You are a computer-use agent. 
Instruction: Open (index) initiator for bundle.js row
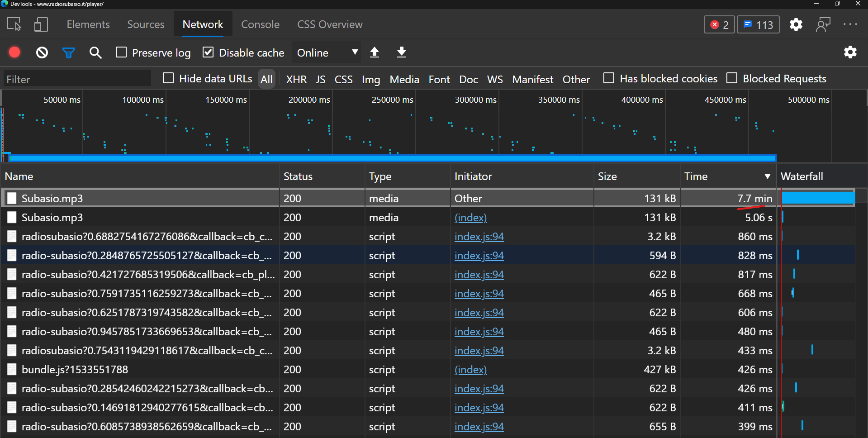471,370
